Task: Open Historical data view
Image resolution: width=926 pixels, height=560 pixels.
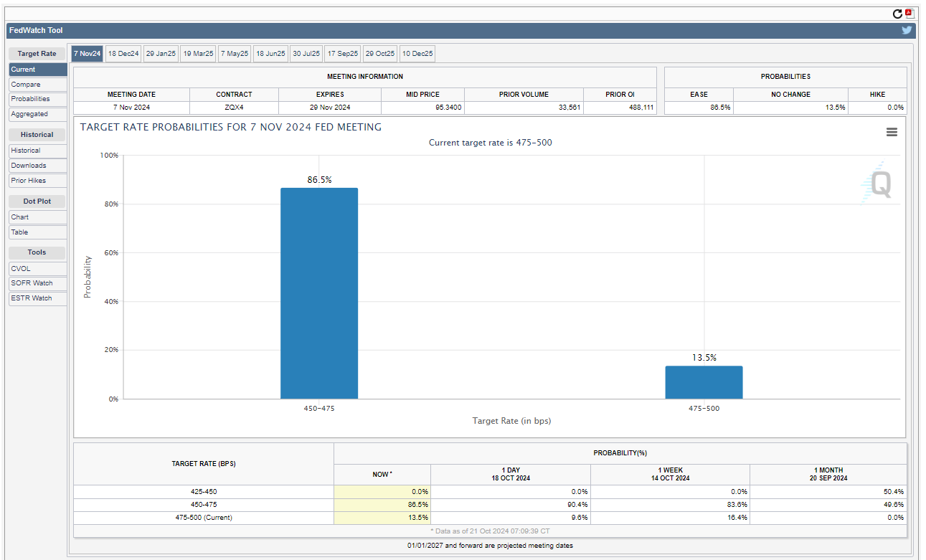Action: coord(38,151)
